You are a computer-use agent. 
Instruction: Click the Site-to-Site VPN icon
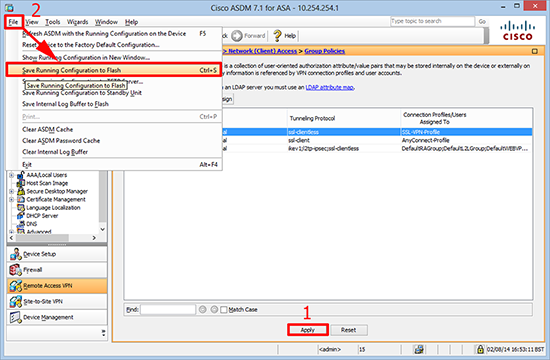click(x=15, y=301)
